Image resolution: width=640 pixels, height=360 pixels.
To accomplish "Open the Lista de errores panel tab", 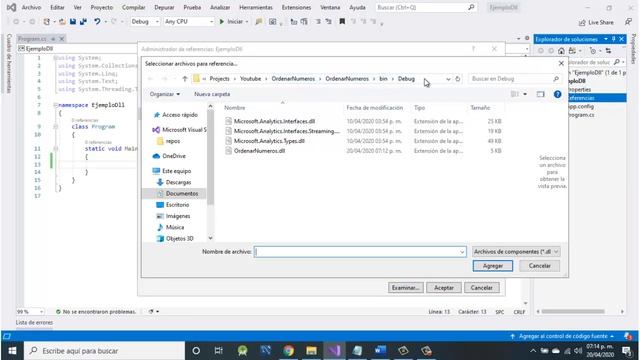I will pyautogui.click(x=34, y=322).
